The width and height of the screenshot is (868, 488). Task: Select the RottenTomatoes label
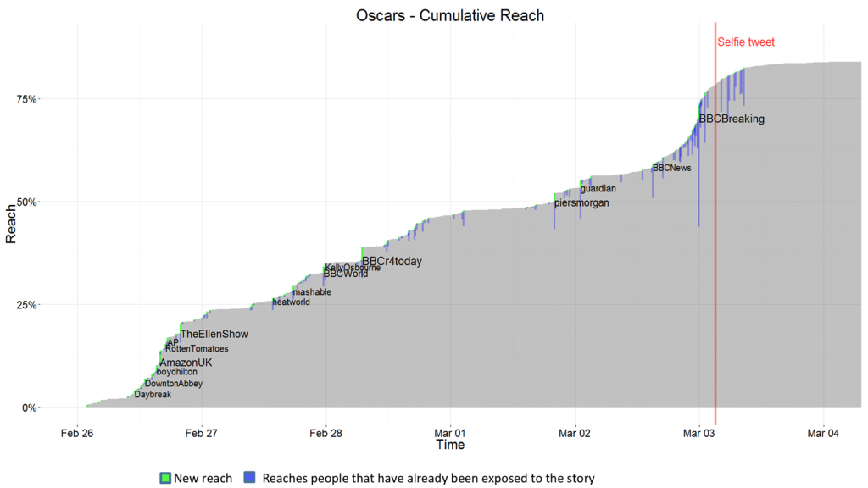coord(197,349)
